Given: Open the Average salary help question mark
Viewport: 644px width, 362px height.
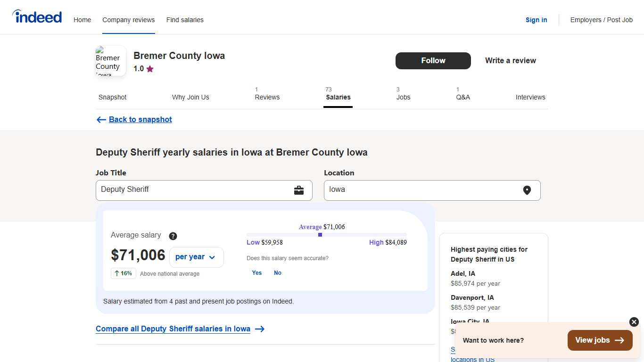Looking at the screenshot, I should click(x=173, y=236).
